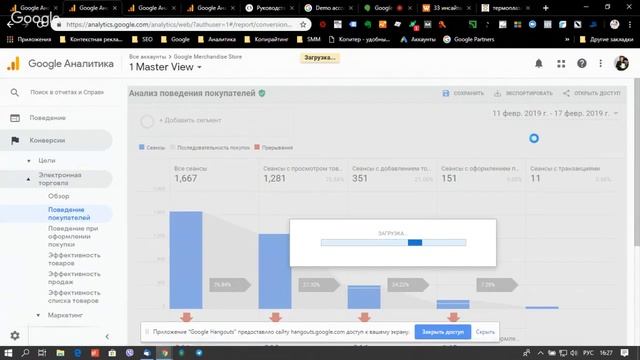Open the Windows Start menu
This screenshot has height=360, width=640.
click(x=8, y=353)
